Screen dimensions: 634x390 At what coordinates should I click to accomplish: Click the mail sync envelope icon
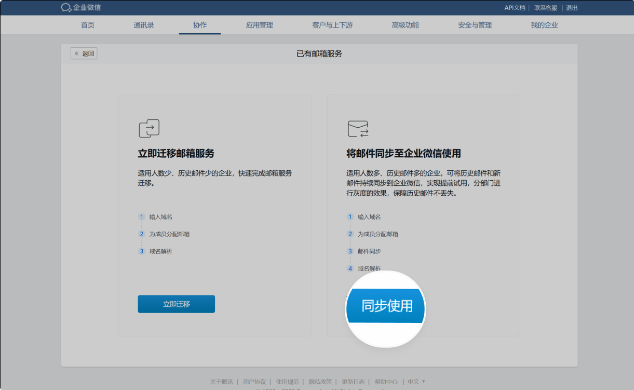358,129
